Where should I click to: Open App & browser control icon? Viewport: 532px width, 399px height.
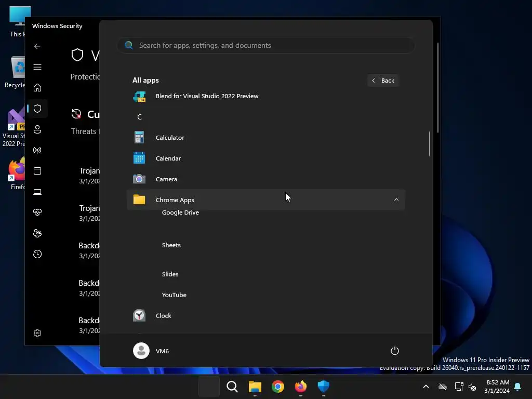pos(37,170)
